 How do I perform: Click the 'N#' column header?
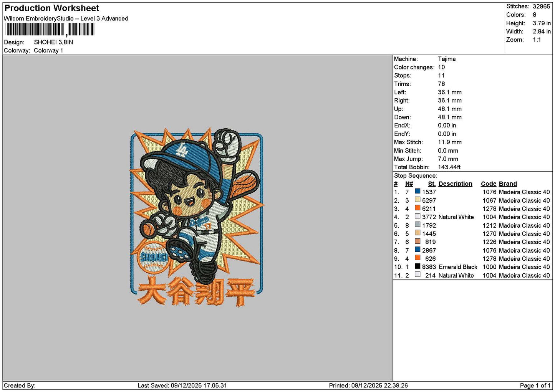409,184
